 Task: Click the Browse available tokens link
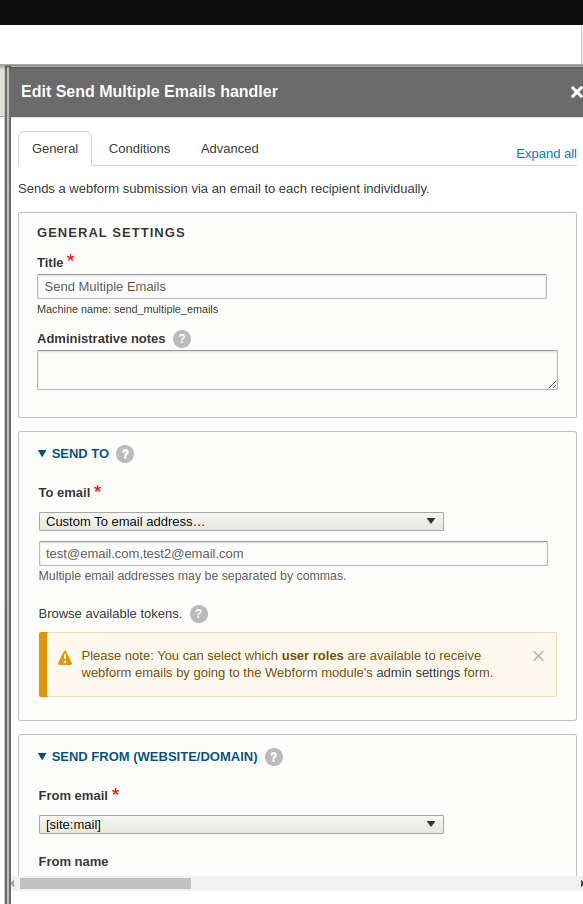(x=110, y=614)
